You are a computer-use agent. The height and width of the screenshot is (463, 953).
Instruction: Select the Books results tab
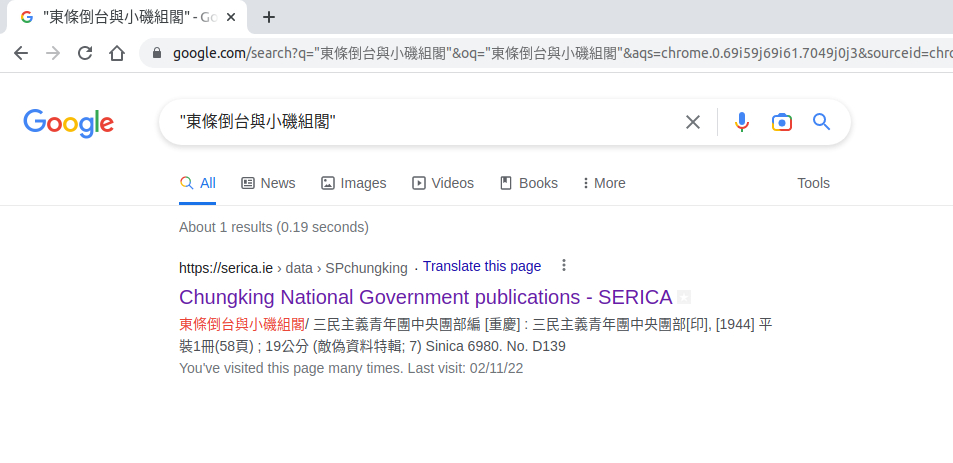point(528,183)
